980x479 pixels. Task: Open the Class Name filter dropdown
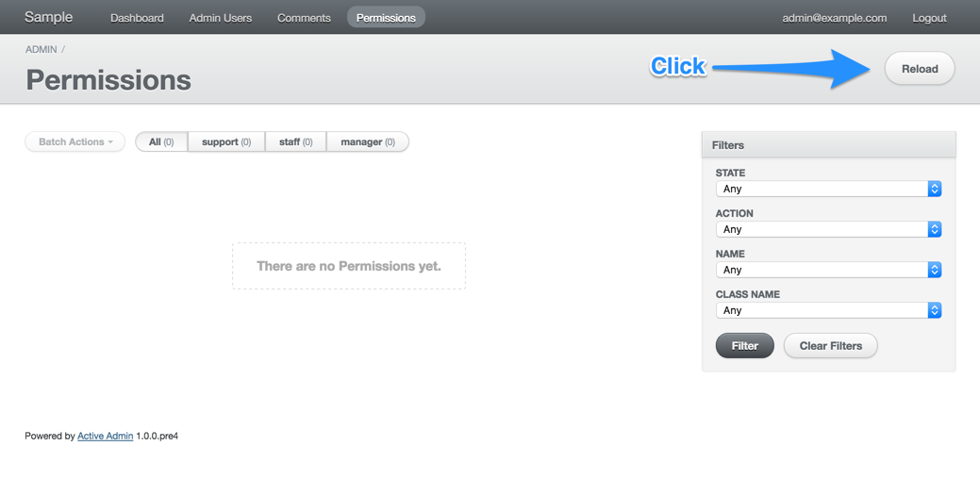(x=828, y=310)
